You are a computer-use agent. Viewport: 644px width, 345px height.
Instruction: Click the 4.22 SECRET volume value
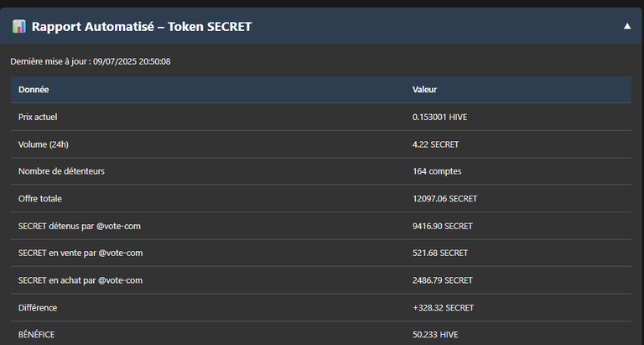click(x=436, y=144)
